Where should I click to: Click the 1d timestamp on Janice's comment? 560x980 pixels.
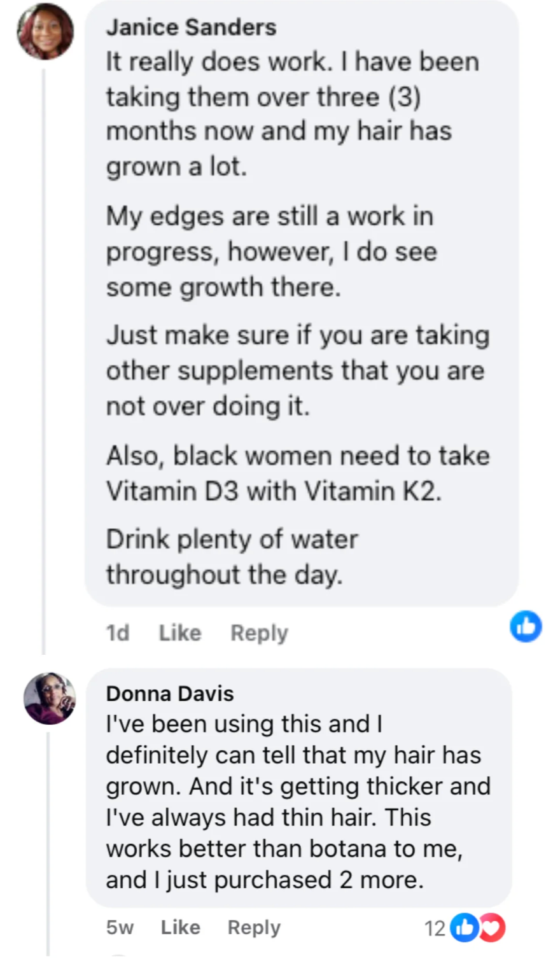pos(118,633)
